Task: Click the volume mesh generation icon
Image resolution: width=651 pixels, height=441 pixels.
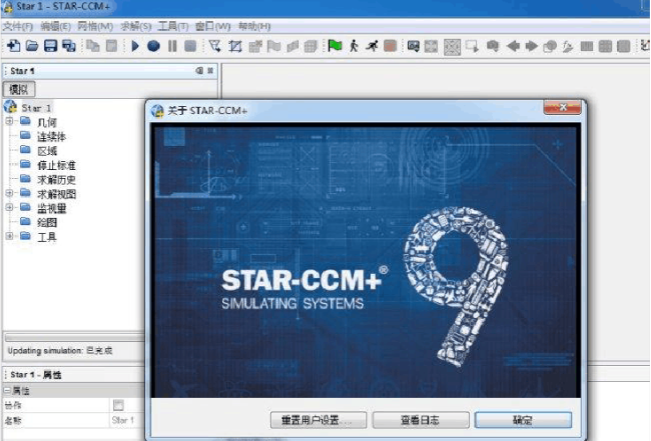Action: 235,46
